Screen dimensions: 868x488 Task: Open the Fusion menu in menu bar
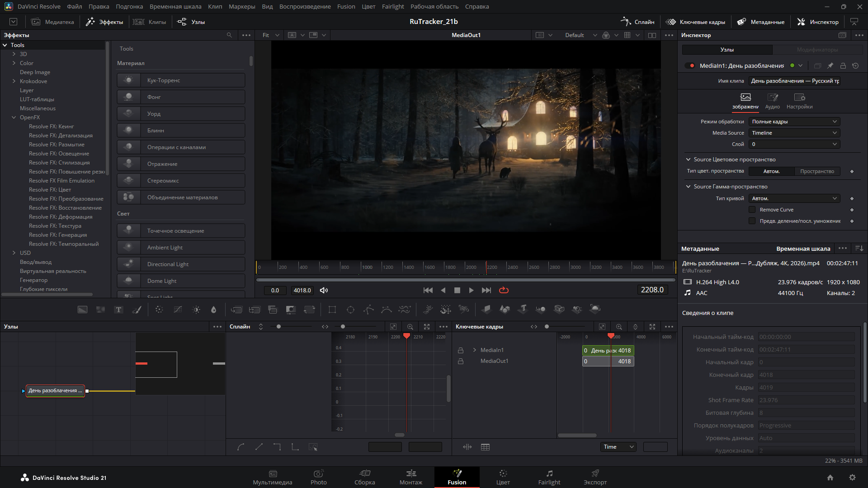click(346, 6)
